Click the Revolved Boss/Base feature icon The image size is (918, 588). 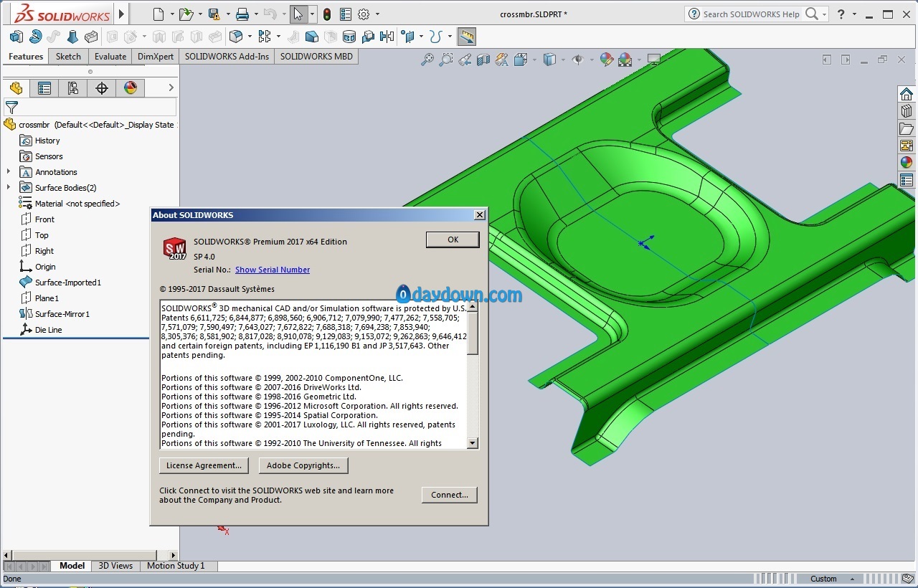[x=35, y=37]
